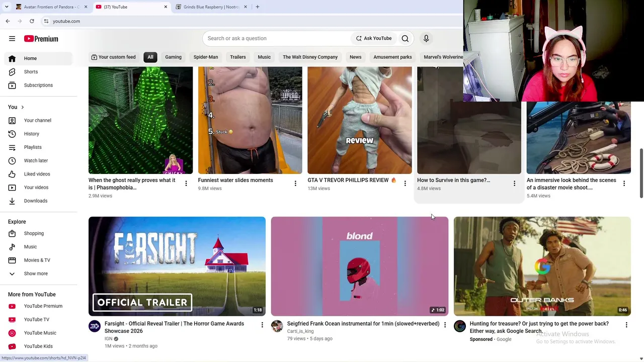Viewport: 644px width, 362px height.
Task: Open IGN channel avatar
Action: (x=95, y=326)
